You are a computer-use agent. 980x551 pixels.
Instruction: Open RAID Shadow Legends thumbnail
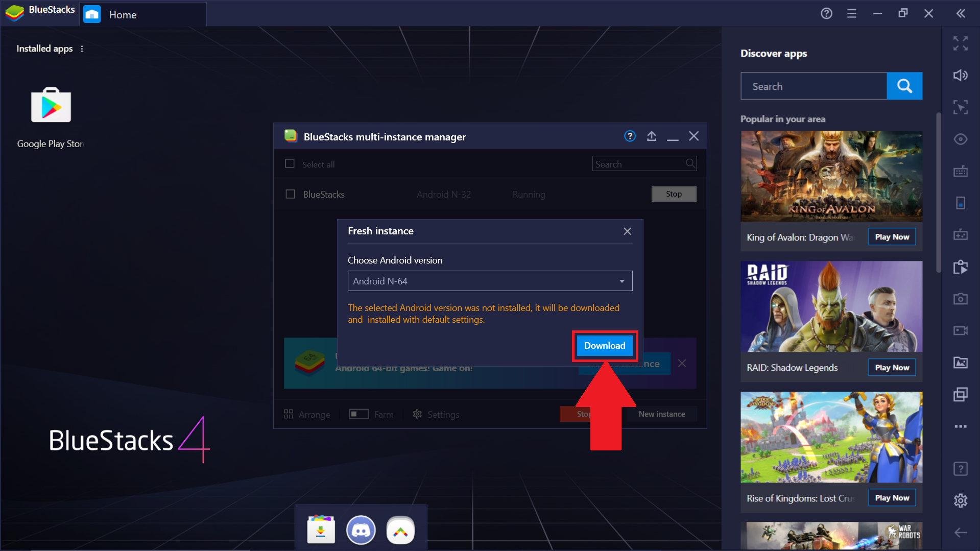tap(831, 306)
